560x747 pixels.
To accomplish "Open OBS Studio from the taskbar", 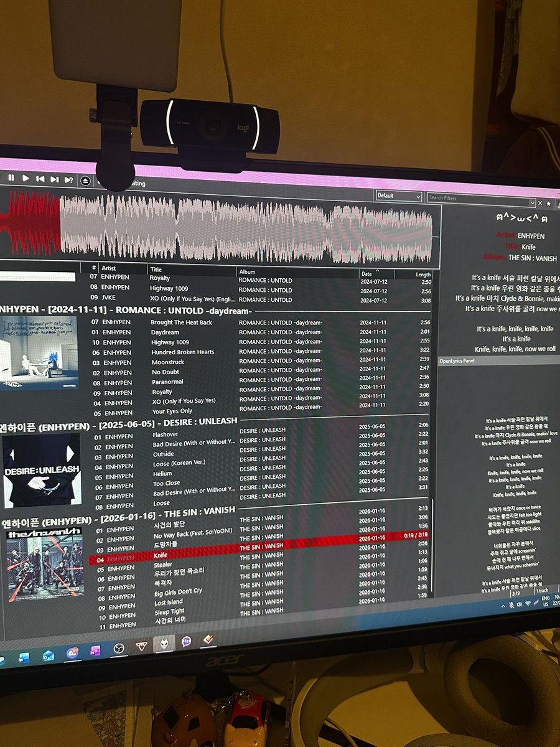I will (119, 649).
